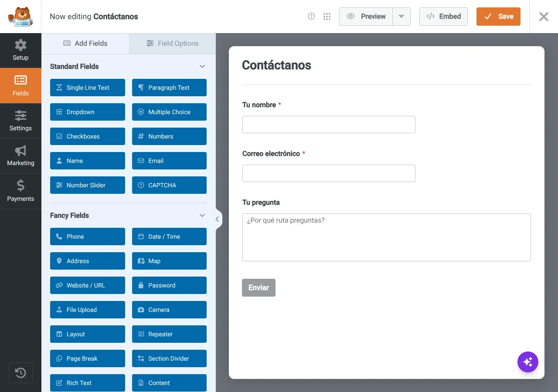Click the WPForms bear logo
Screen dimensions: 558x392
20,17
